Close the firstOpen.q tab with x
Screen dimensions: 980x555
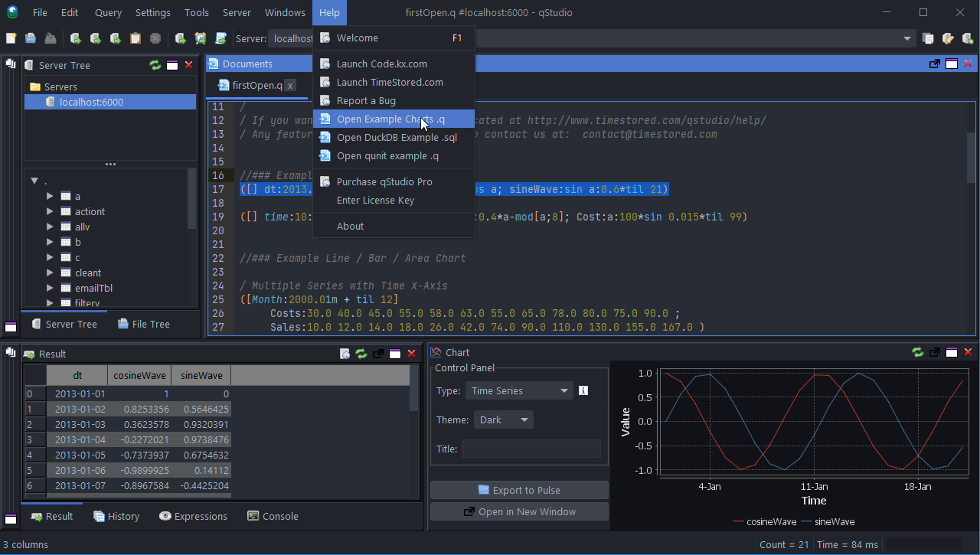[x=290, y=86]
